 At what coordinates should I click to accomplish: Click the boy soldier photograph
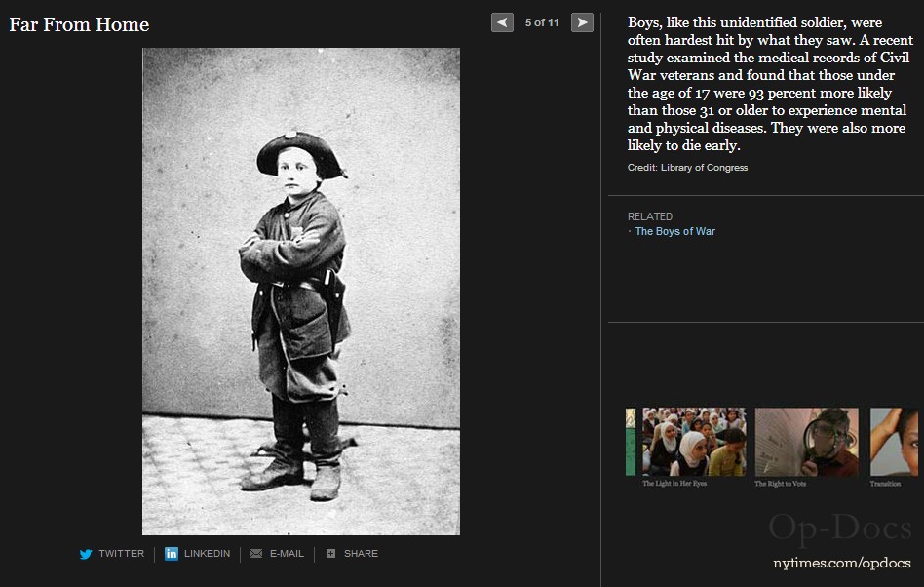coord(300,291)
